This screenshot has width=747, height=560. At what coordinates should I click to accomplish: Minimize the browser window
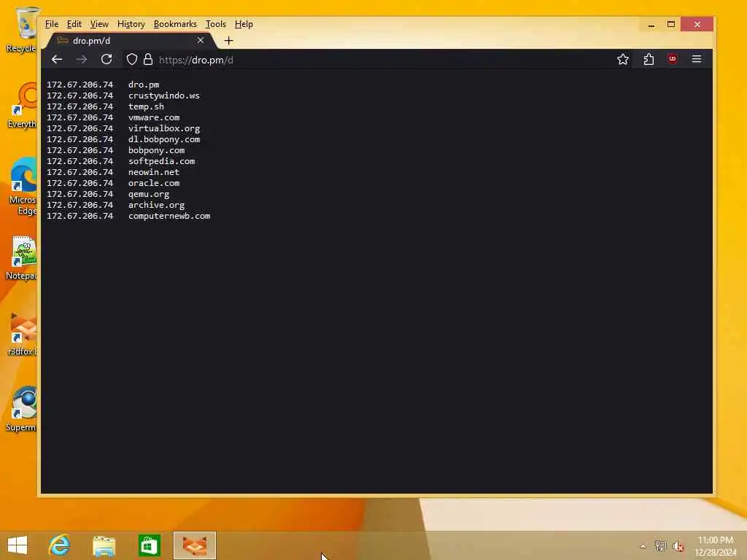coord(651,24)
